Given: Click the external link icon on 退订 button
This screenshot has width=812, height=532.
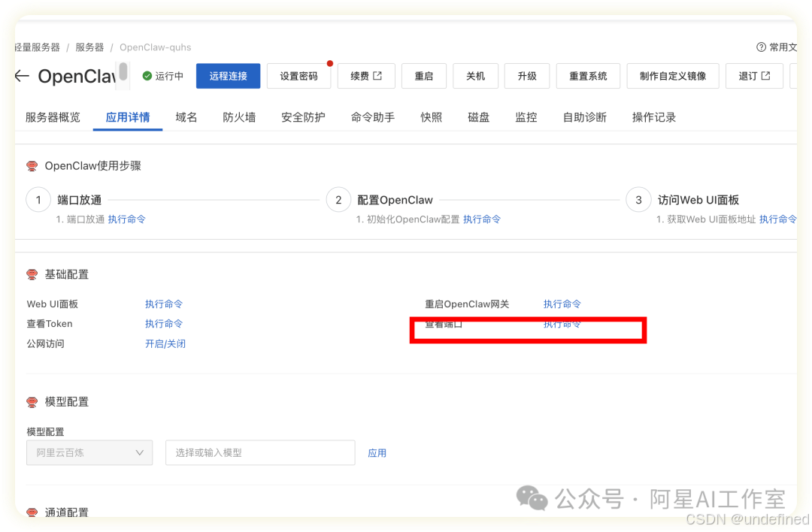Looking at the screenshot, I should (765, 75).
